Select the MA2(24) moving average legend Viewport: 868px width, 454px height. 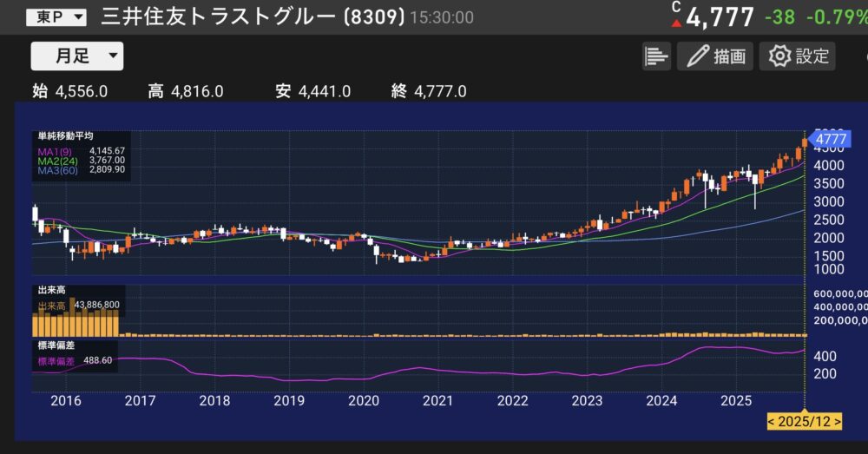coord(57,161)
